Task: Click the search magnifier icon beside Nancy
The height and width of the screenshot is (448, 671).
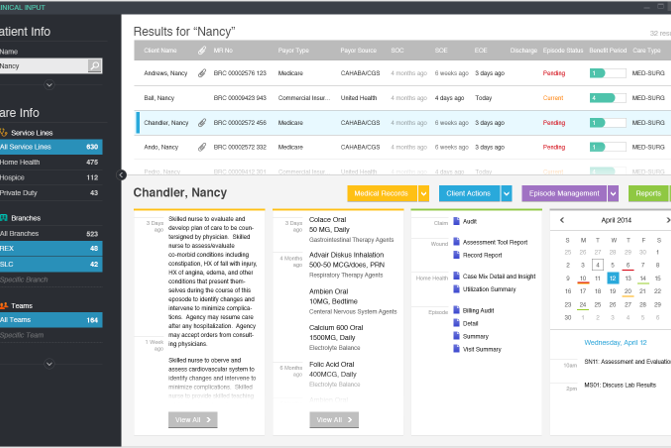Action: click(95, 66)
